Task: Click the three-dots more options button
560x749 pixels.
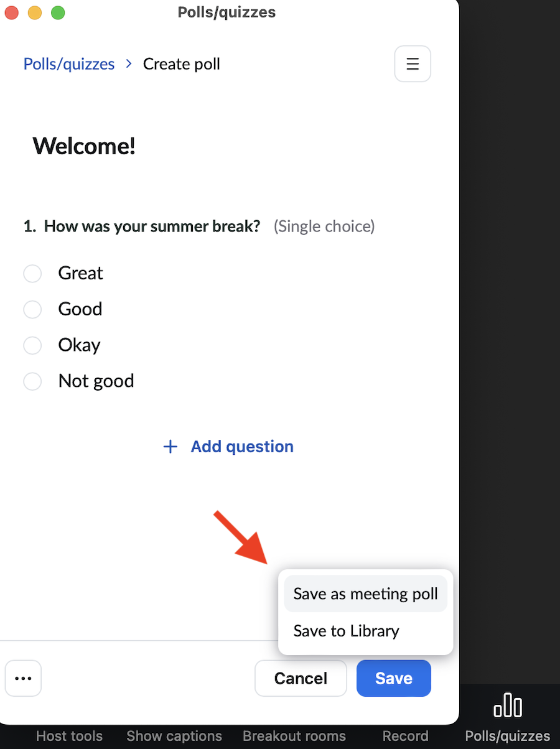Action: (x=23, y=678)
